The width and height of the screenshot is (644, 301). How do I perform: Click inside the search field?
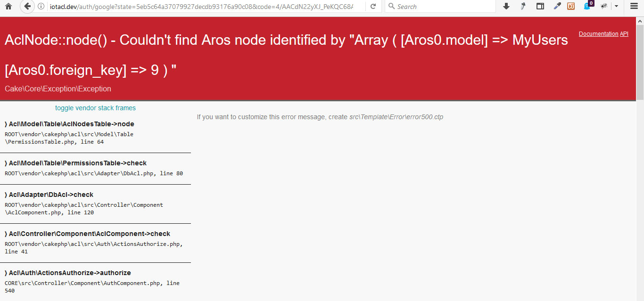point(438,6)
